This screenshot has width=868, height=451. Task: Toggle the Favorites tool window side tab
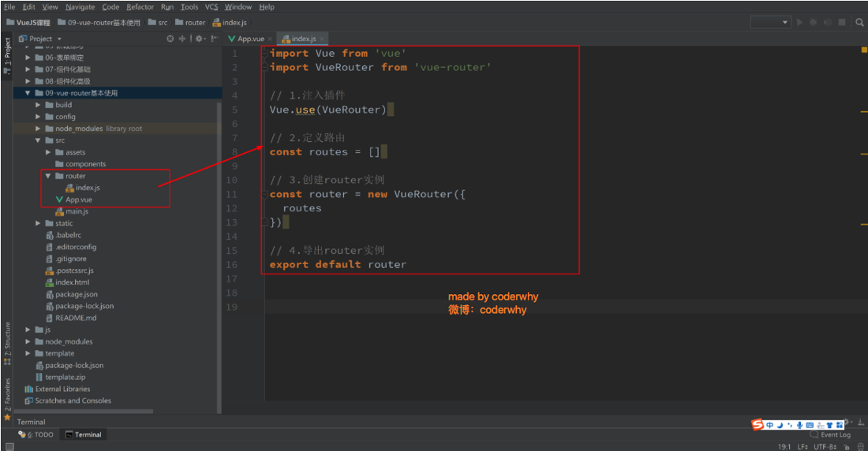7,394
